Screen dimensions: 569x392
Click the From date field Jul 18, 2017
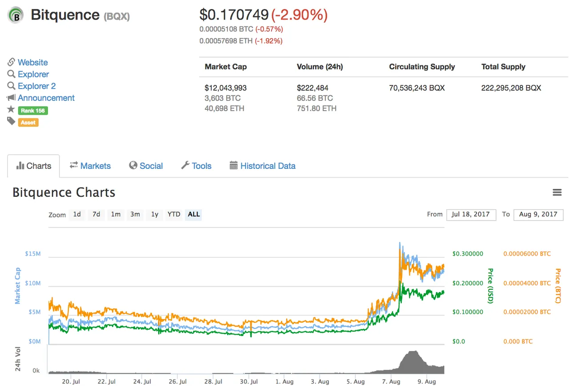(x=471, y=215)
